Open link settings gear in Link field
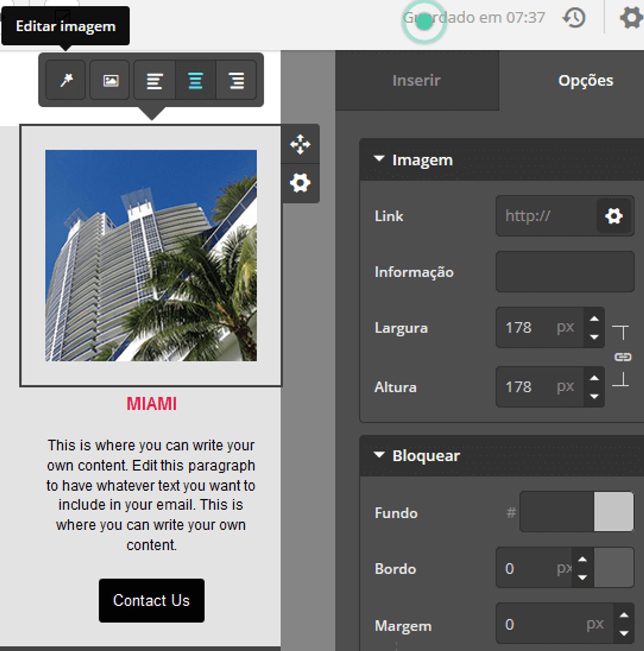 (x=613, y=216)
